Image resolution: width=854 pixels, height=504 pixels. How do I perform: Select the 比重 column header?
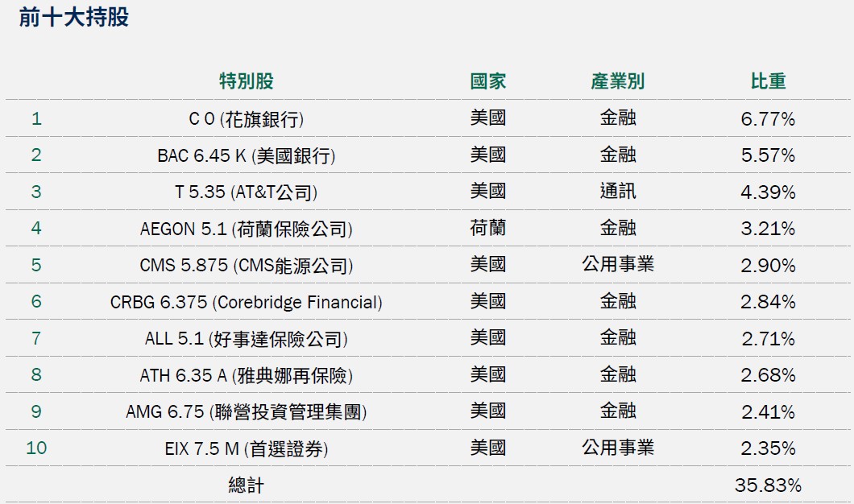coord(767,81)
